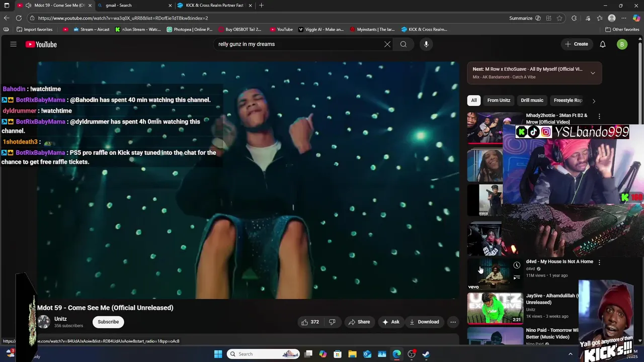Open more actions under the video
Viewport: 644px width, 362px height.
coord(453,322)
